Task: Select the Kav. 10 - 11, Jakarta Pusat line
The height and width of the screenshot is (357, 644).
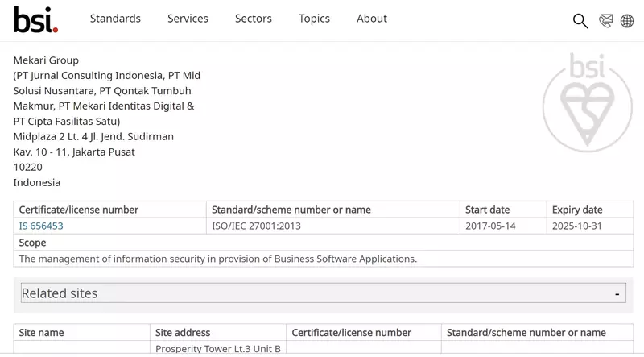Action: (x=74, y=152)
